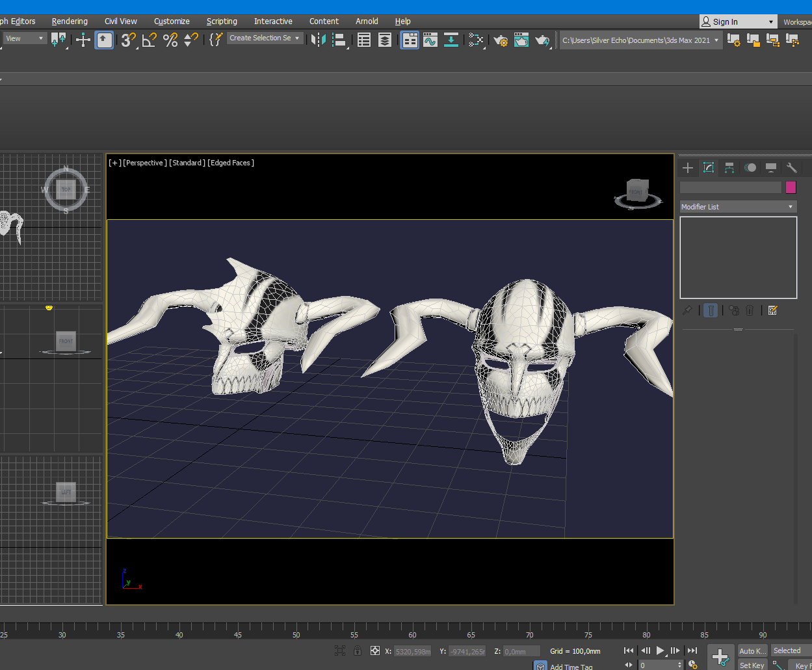Screen dimensions: 812x670
Task: Step to the next frame
Action: [675, 650]
